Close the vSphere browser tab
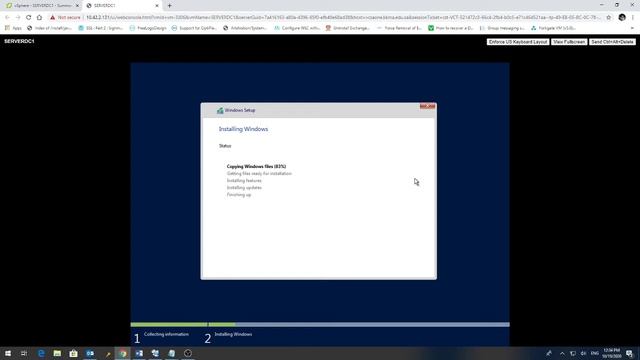This screenshot has width=640, height=360. (x=77, y=6)
